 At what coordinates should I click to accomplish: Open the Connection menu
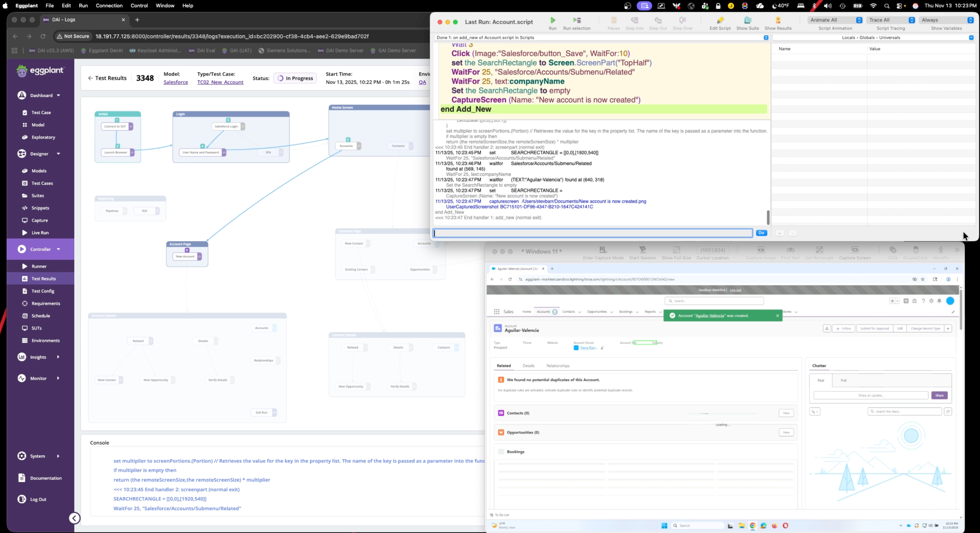109,6
